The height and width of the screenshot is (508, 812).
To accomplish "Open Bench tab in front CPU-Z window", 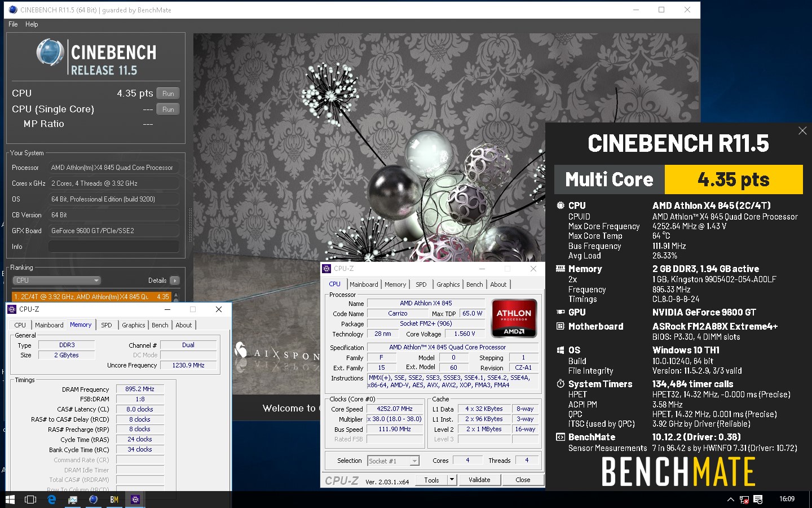I will pos(475,284).
